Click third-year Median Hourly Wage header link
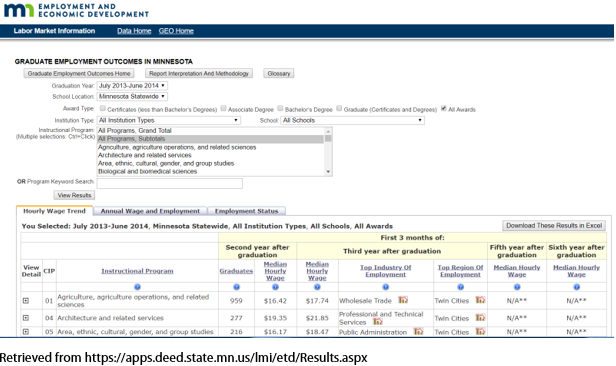Image resolution: width=616 pixels, height=366 pixels. (317, 271)
